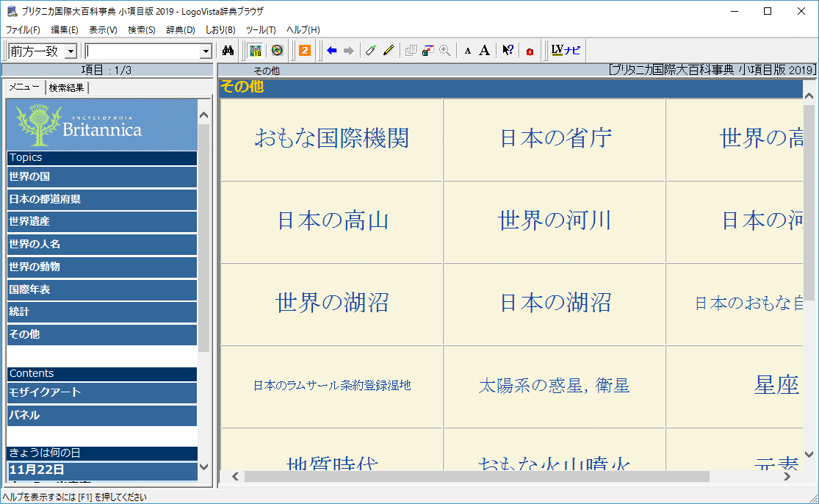
Task: Click the binoculars search icon
Action: coord(228,51)
